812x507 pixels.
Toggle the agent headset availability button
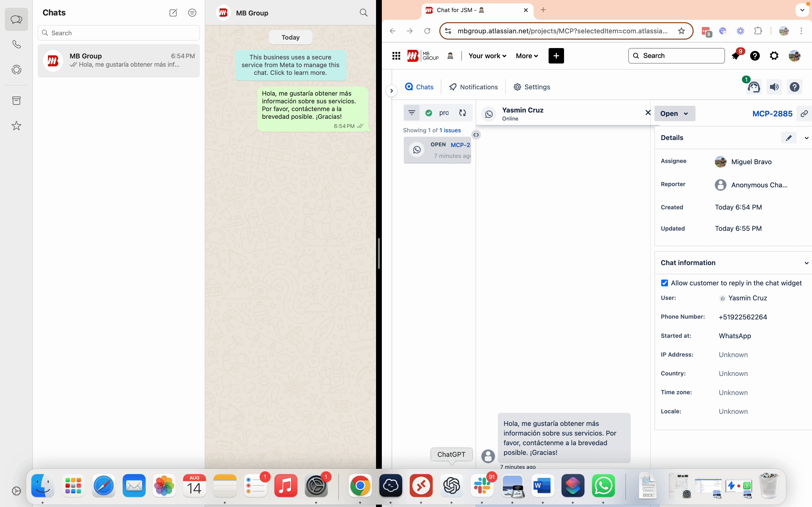(754, 87)
